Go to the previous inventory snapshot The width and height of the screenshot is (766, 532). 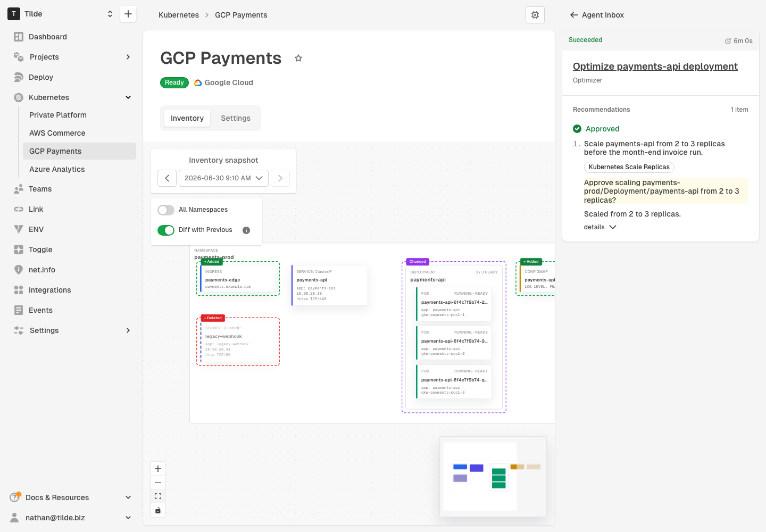click(167, 178)
